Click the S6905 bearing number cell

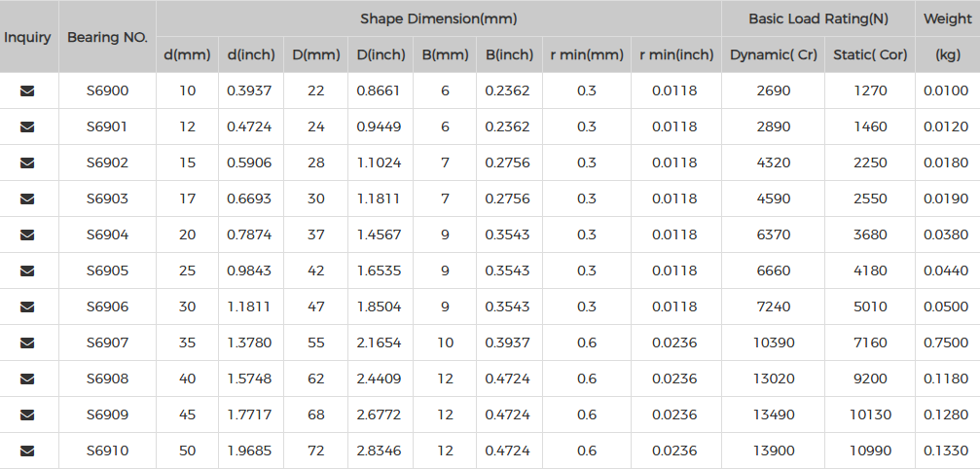point(107,271)
